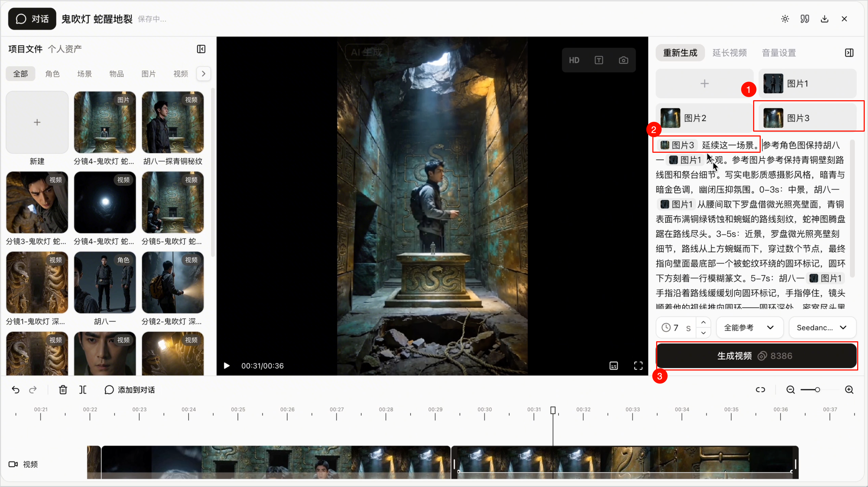Viewport: 868px width, 487px height.
Task: Toggle the light/dark theme sun icon
Action: (x=785, y=19)
